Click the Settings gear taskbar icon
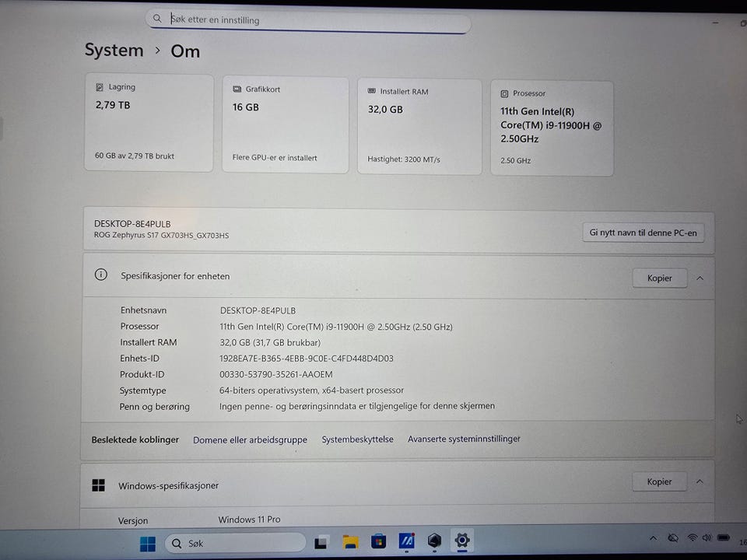The height and width of the screenshot is (560, 747). [462, 540]
